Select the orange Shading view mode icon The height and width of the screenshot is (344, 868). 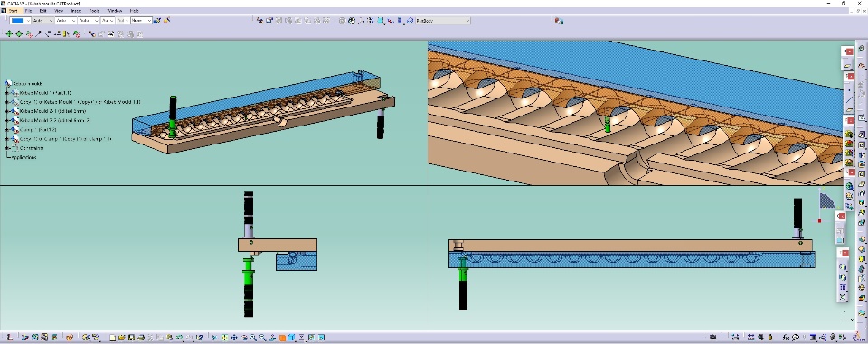(282, 338)
